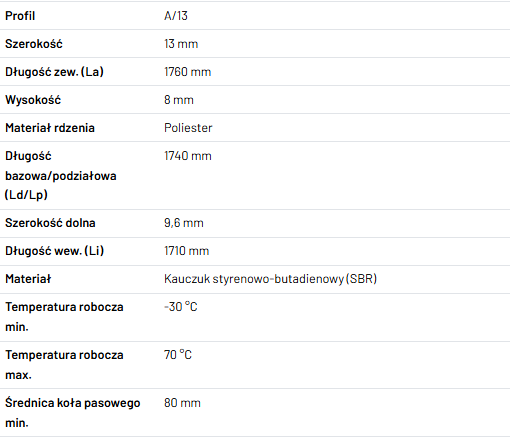Select the 70 °C maximum temperature
This screenshot has height=437, width=510.
[178, 355]
